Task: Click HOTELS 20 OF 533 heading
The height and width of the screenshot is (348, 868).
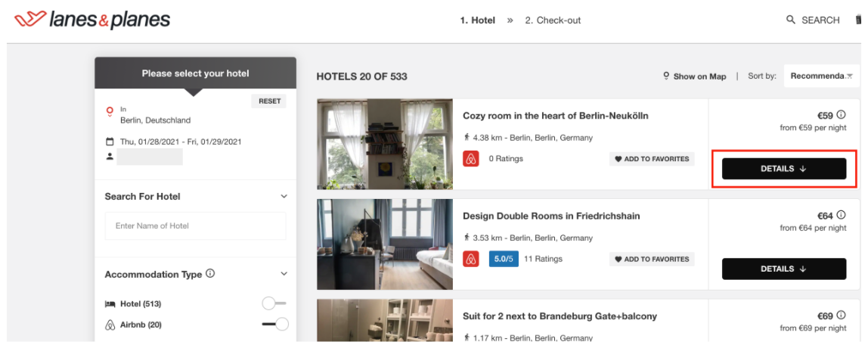Action: tap(361, 76)
